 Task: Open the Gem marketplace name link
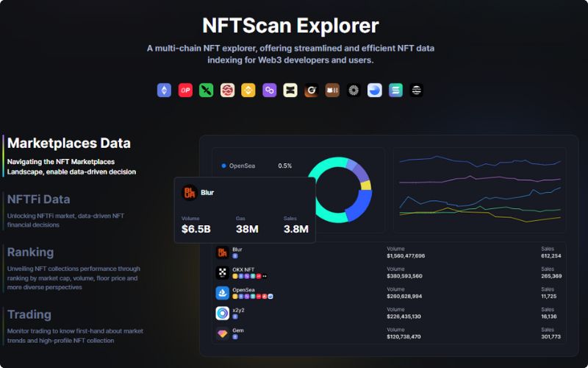[x=238, y=330]
